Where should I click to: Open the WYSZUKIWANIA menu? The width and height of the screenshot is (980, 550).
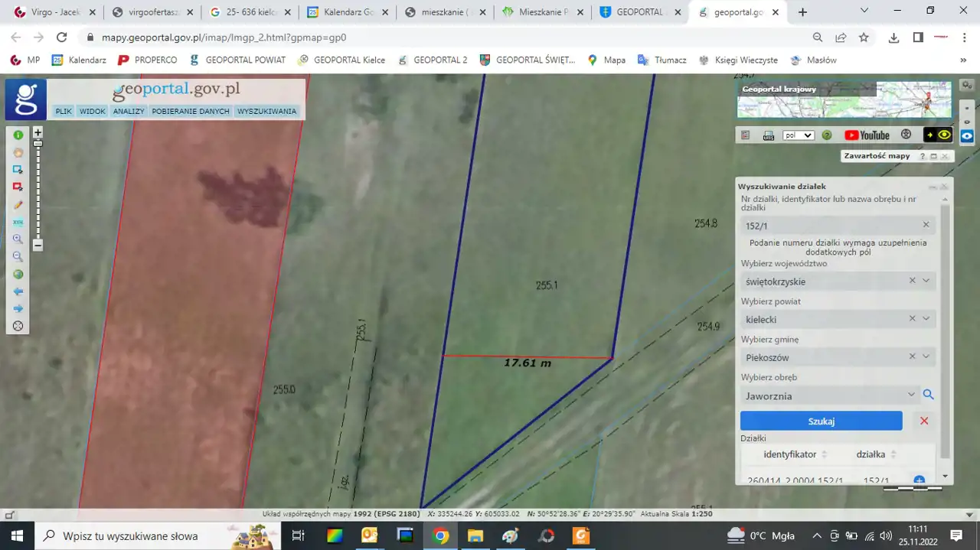click(266, 111)
